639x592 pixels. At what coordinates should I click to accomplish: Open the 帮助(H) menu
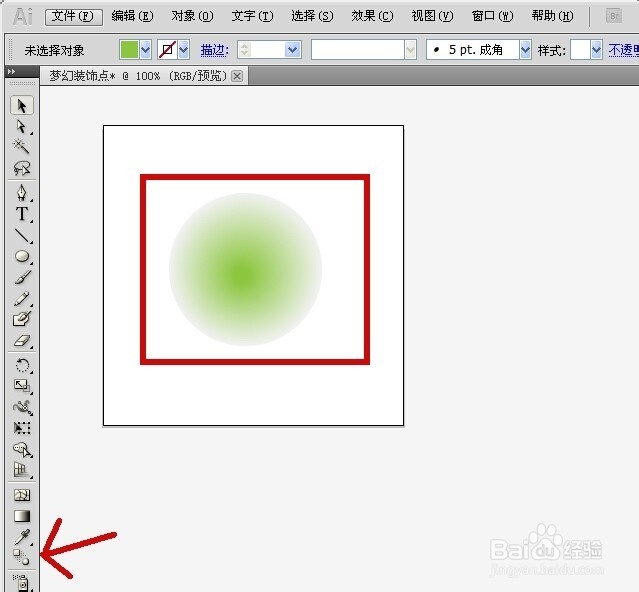[552, 16]
